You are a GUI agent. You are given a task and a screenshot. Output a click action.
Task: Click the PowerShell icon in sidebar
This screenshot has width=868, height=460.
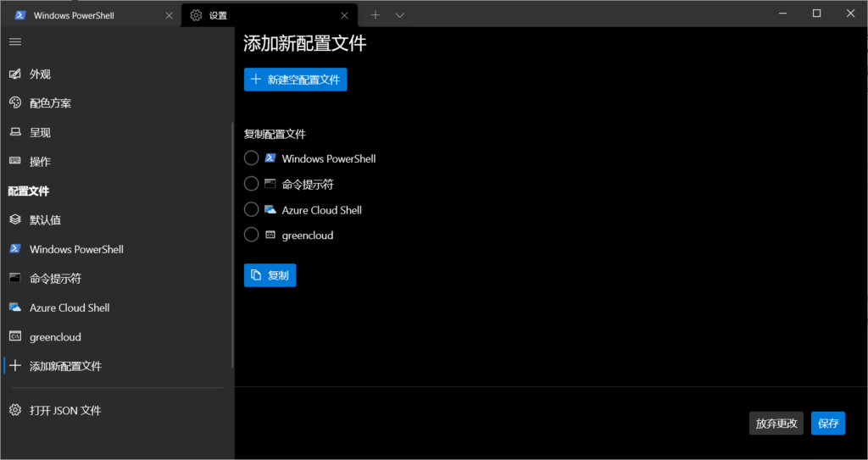click(x=15, y=248)
